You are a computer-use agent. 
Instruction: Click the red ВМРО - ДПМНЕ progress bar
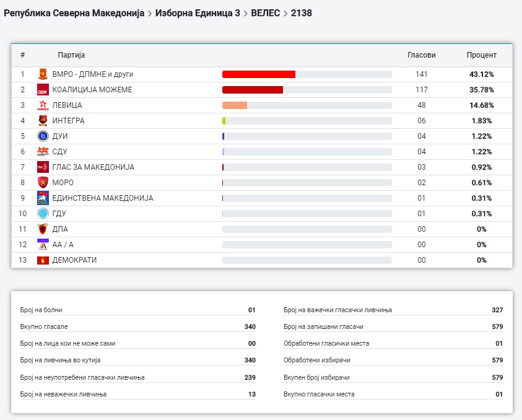(x=259, y=74)
